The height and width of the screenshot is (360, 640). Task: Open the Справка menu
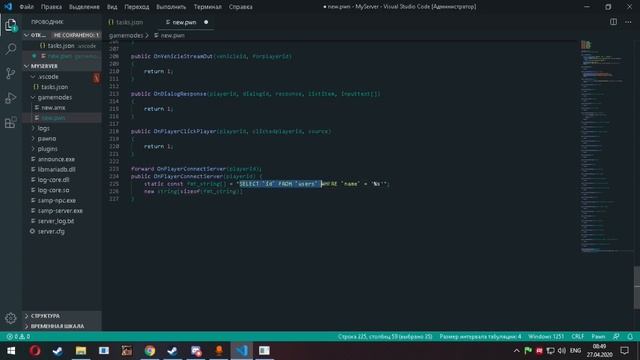[240, 7]
